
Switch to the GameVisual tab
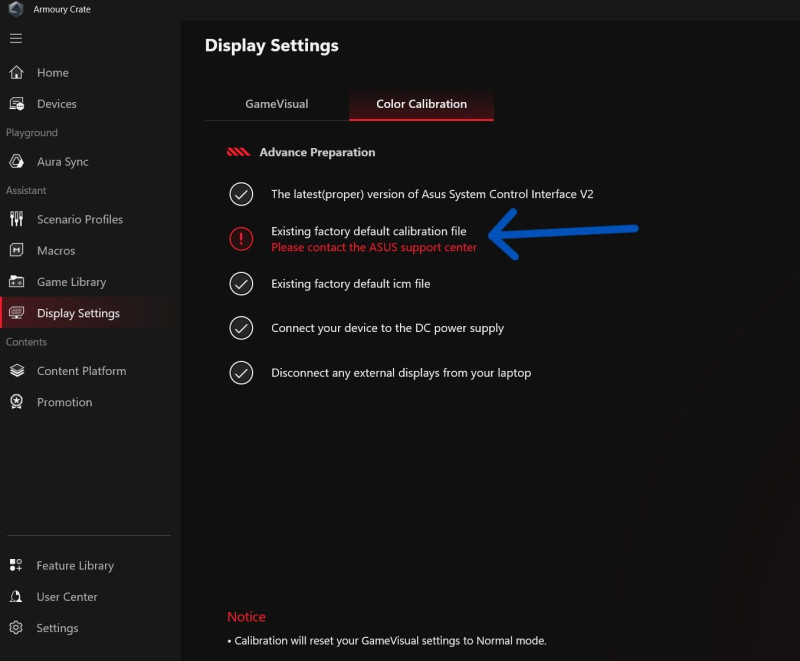click(277, 104)
